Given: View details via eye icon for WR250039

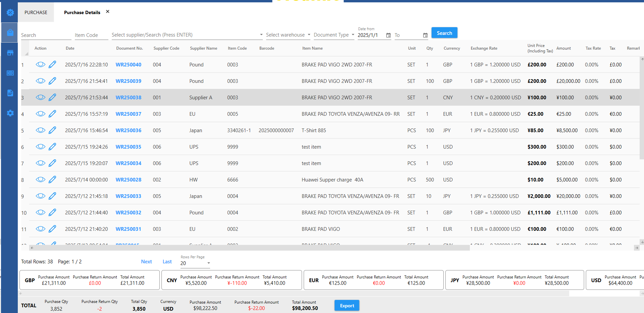Looking at the screenshot, I should pos(40,81).
